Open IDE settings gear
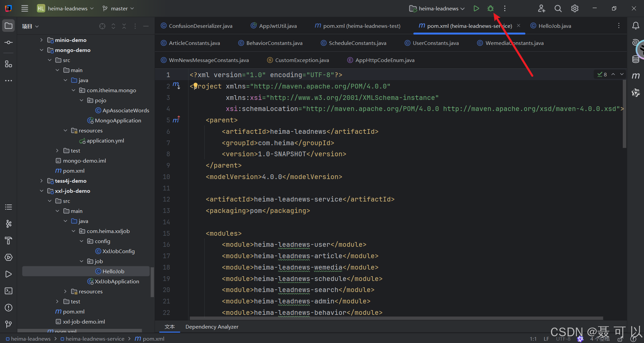The image size is (644, 343). click(x=575, y=8)
